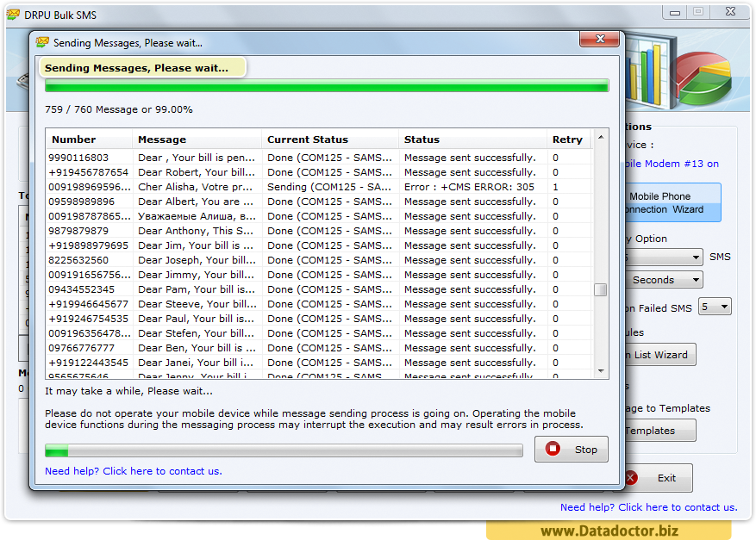Click the Current Status column header
Screen dimensions: 756x540
click(330, 140)
